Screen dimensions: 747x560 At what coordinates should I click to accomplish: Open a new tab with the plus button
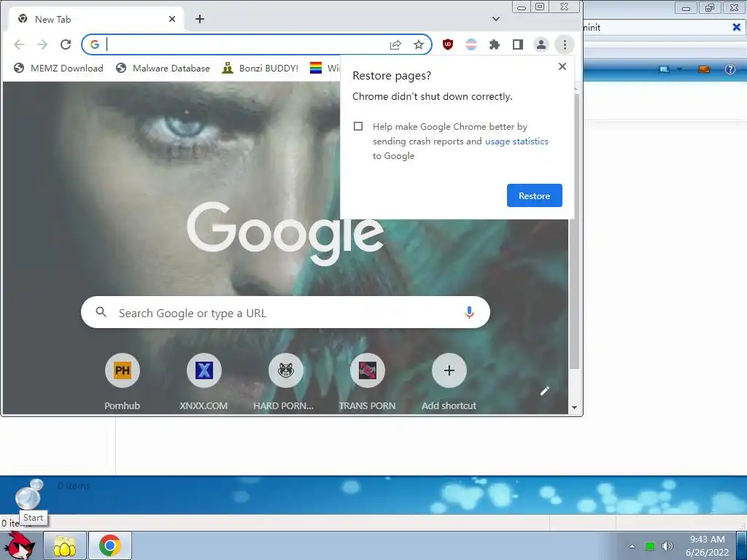tap(200, 19)
